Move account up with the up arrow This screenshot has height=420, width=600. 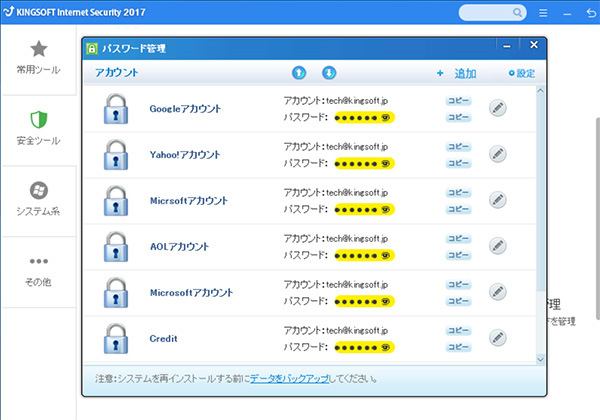[299, 73]
